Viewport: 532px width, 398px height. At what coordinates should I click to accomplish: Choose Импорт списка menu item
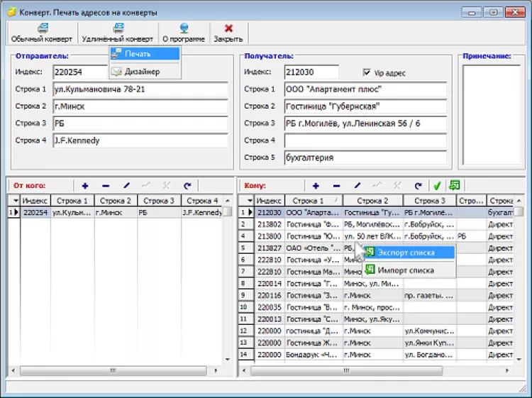pos(405,270)
